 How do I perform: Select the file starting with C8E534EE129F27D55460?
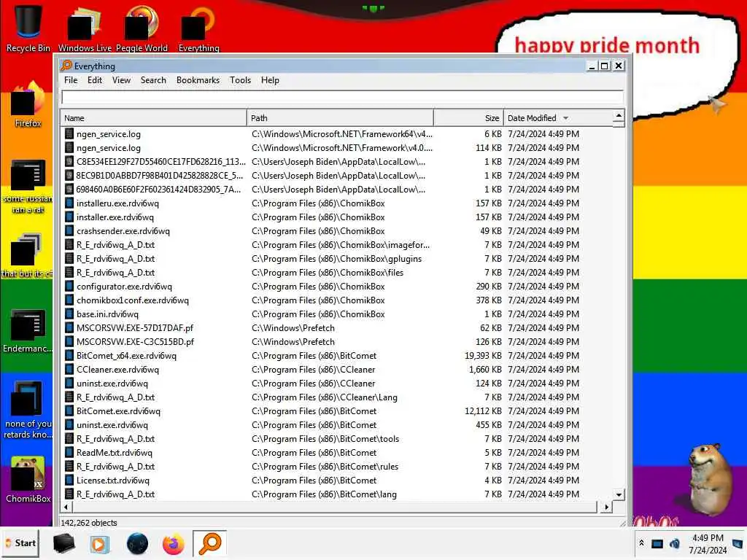click(160, 162)
